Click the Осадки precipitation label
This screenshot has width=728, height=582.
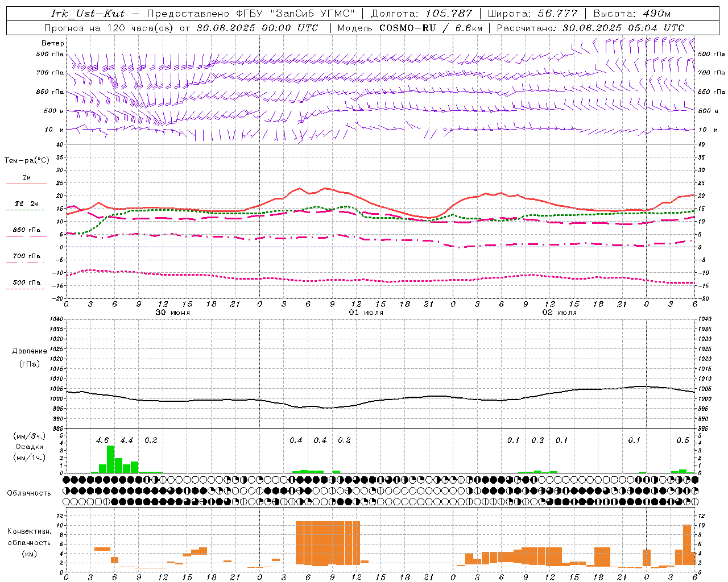(29, 447)
